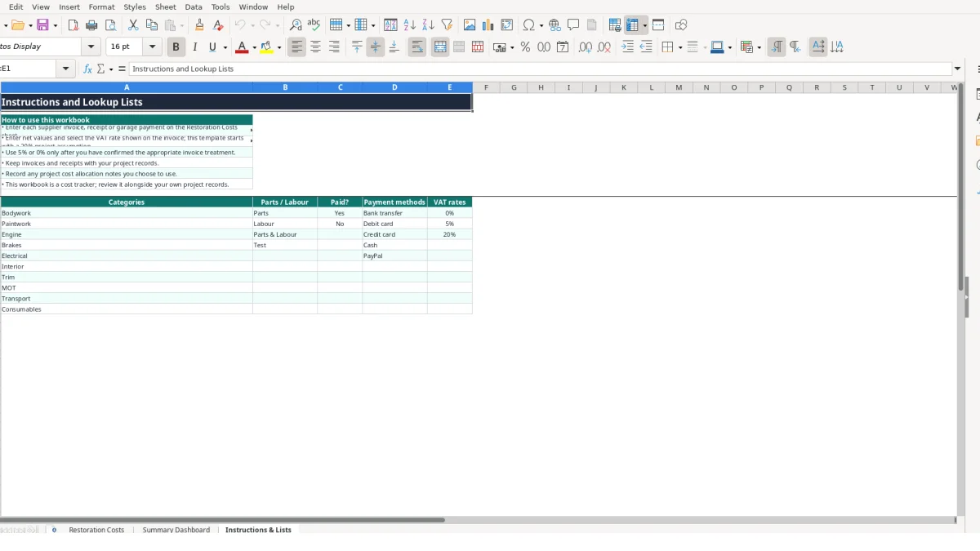
Task: Toggle Center Vertically alignment
Action: point(376,47)
